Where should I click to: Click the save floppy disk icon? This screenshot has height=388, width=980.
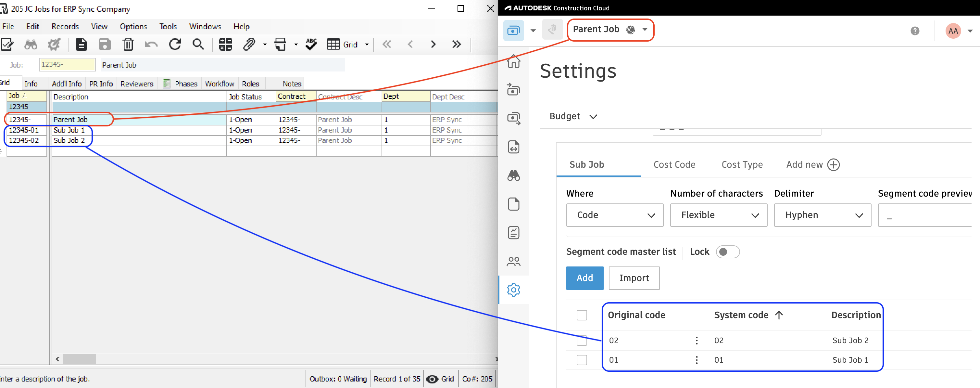click(x=105, y=44)
